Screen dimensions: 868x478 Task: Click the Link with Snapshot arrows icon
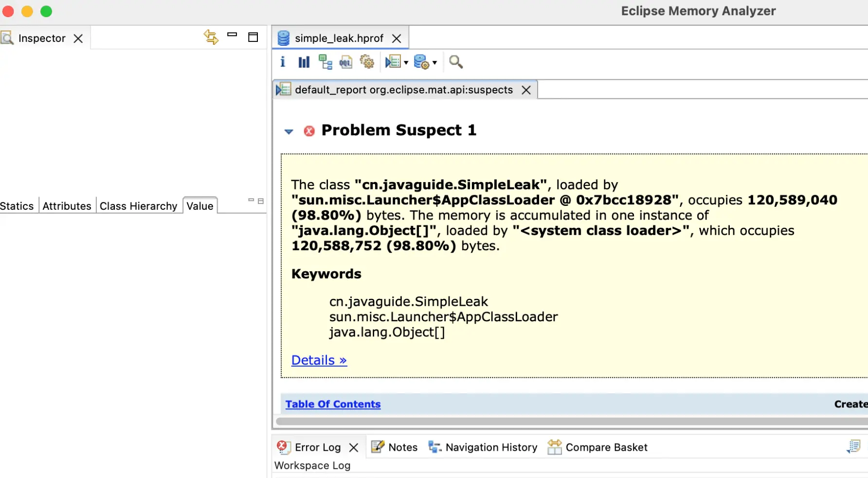click(x=211, y=37)
